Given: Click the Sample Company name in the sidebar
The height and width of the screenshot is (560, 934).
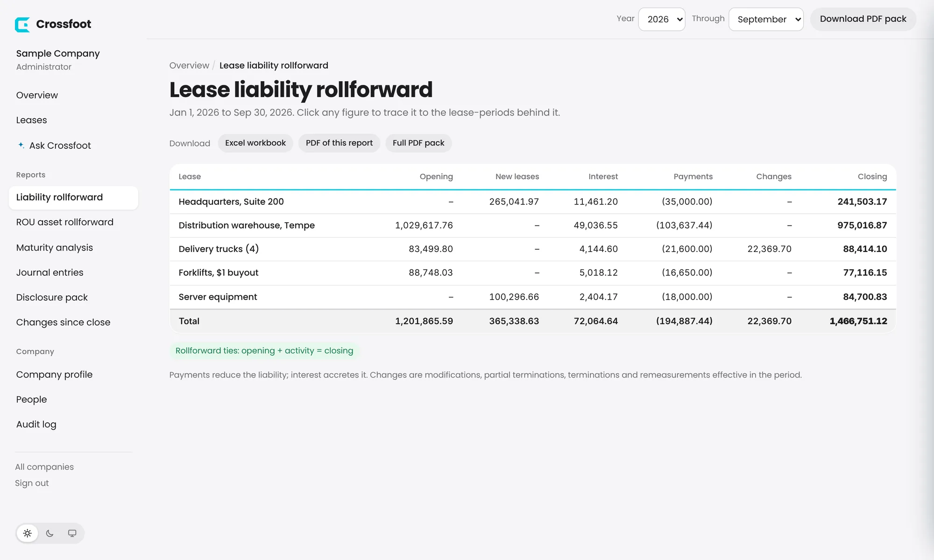Looking at the screenshot, I should [x=58, y=54].
